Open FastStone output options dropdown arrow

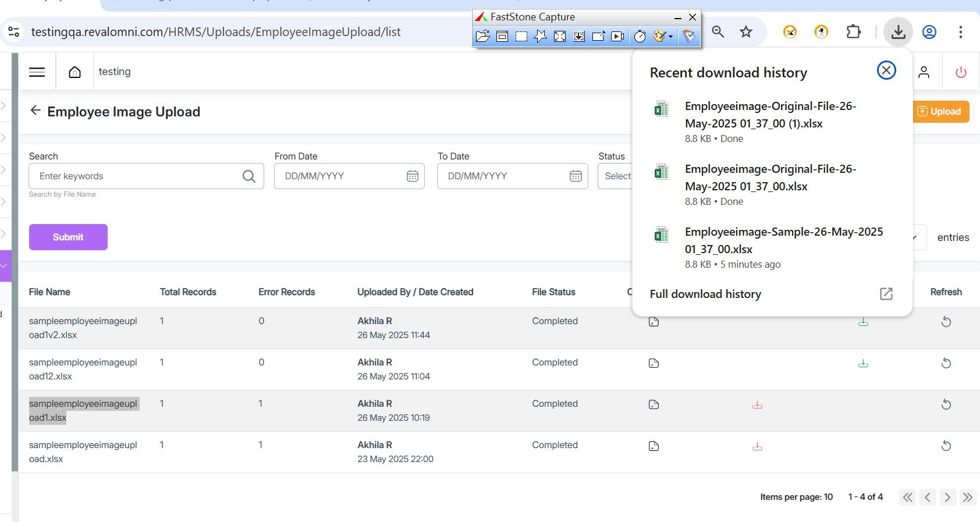coord(670,37)
